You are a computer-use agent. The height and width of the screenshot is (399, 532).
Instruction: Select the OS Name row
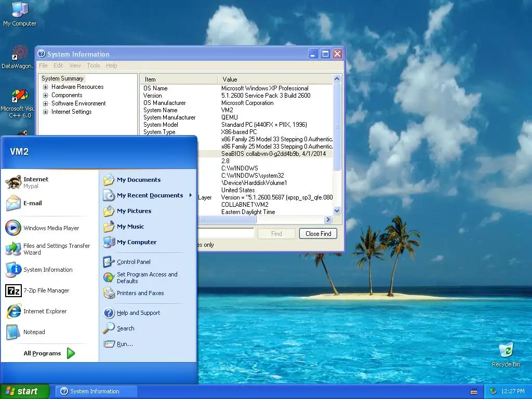click(x=236, y=88)
